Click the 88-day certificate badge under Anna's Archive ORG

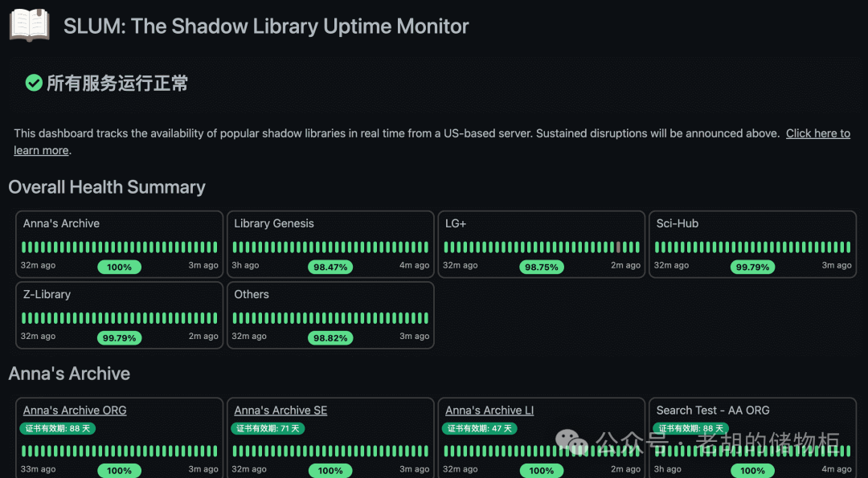pyautogui.click(x=58, y=428)
